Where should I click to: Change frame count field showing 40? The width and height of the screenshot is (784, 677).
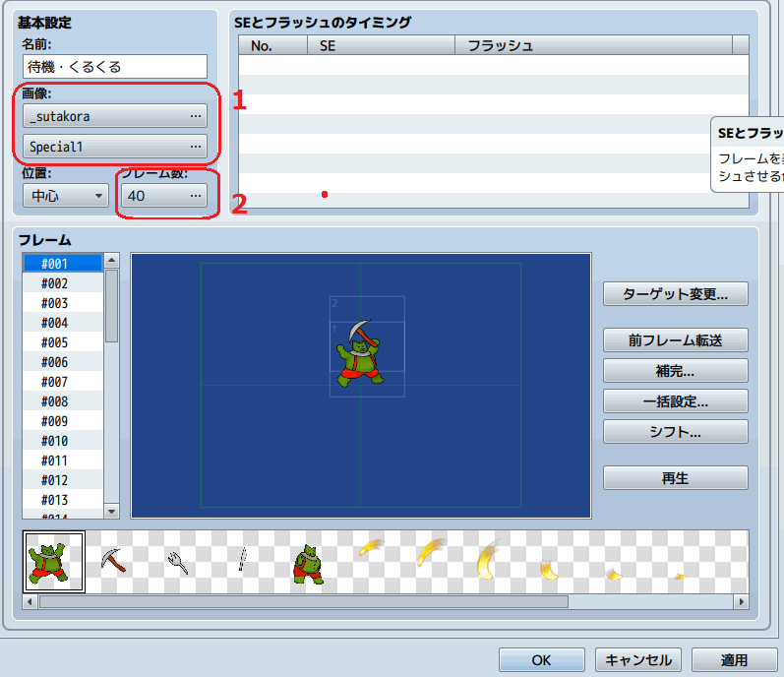pos(164,196)
